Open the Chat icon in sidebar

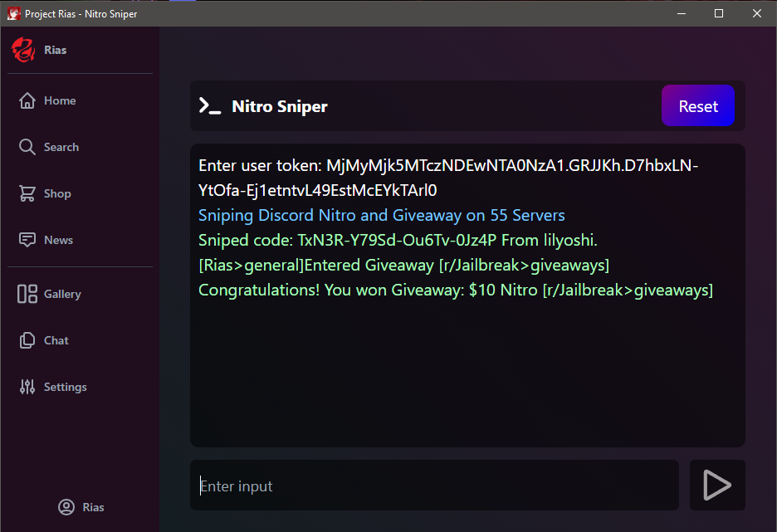27,340
